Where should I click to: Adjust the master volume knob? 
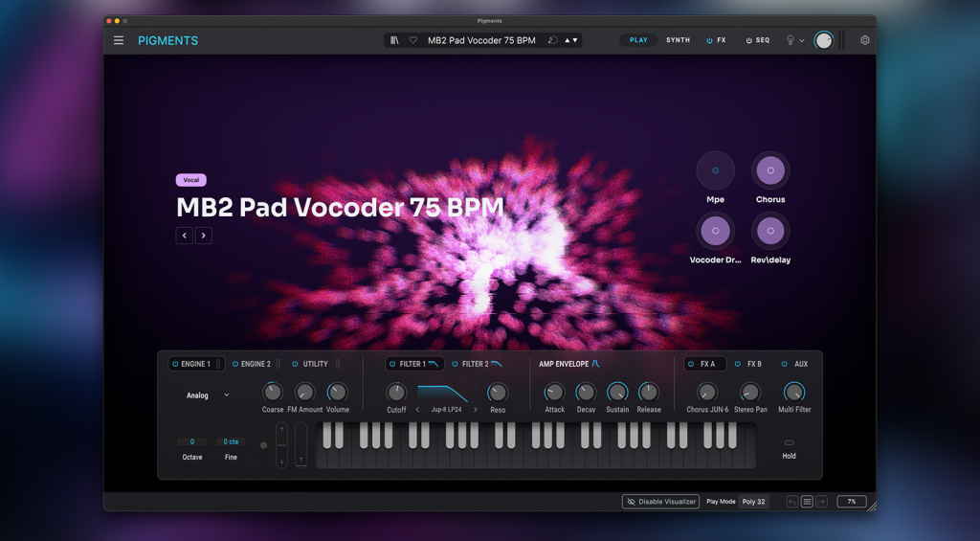pyautogui.click(x=824, y=40)
